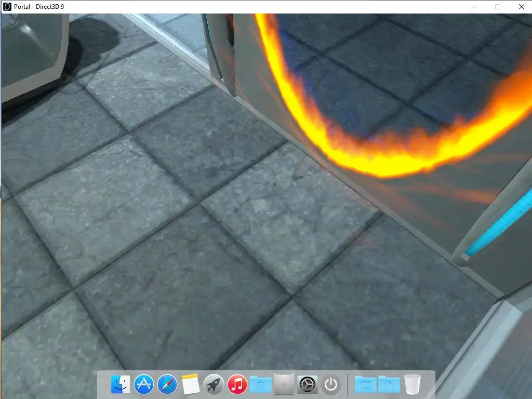The image size is (532, 399).
Task: Open the blue folder with window symbol
Action: tap(365, 385)
